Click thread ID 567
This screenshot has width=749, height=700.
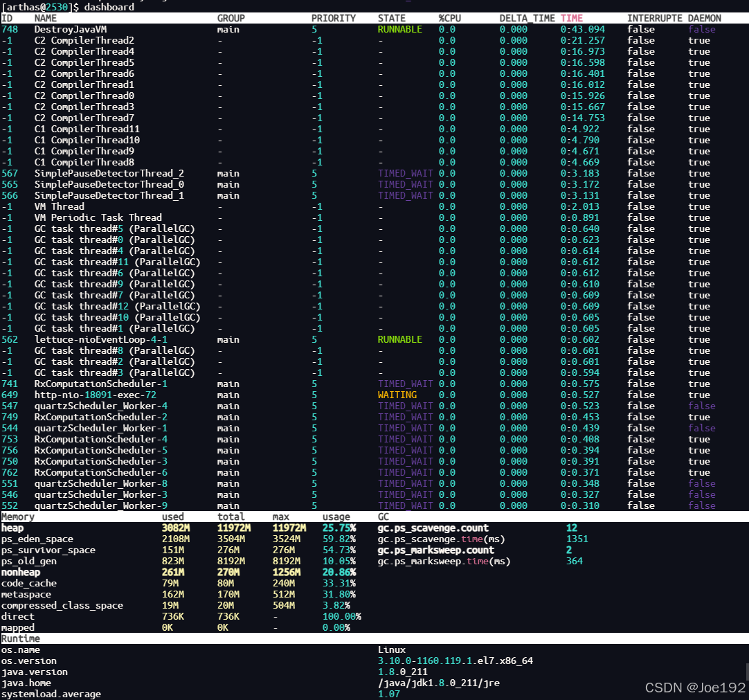coord(10,174)
